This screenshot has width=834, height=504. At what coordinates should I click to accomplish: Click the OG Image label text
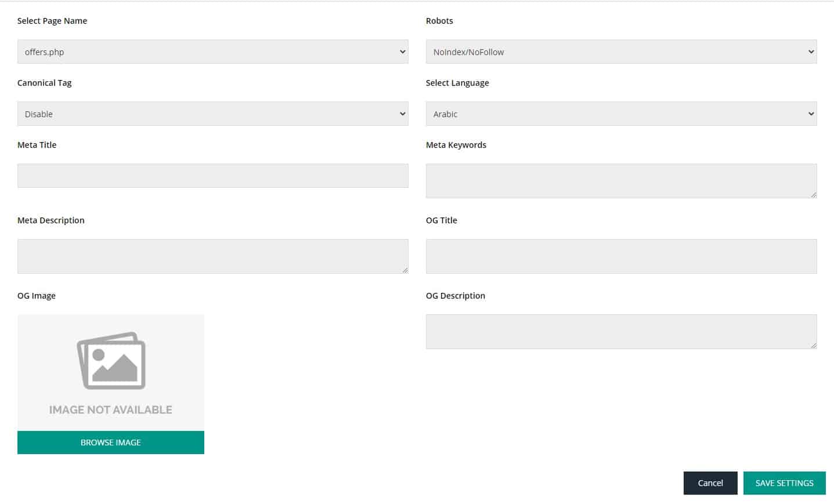37,296
